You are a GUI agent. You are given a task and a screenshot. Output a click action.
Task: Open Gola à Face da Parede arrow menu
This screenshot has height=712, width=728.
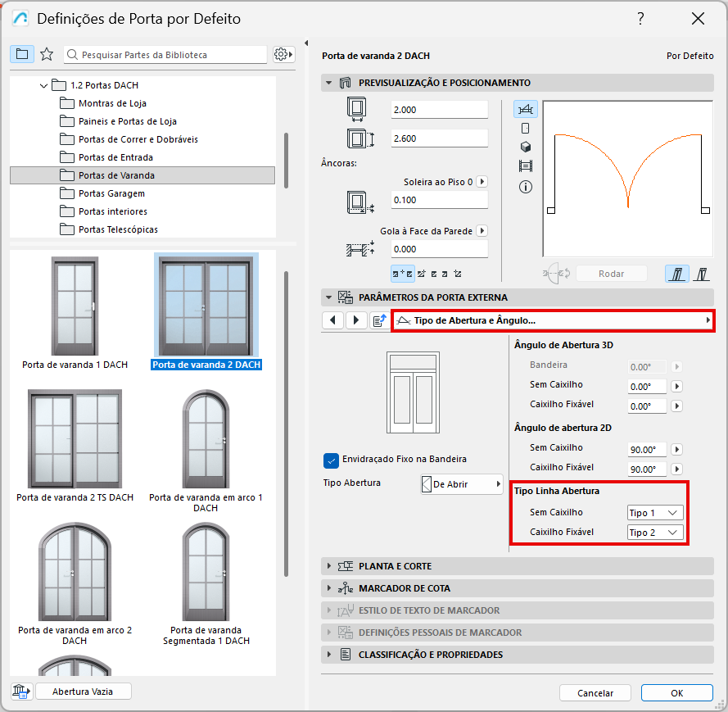pyautogui.click(x=482, y=231)
